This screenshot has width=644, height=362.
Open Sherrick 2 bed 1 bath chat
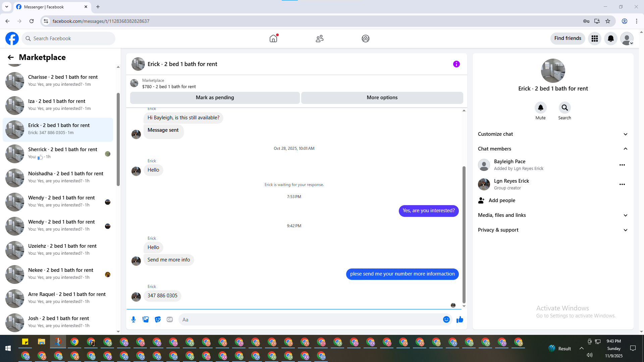pos(58,154)
